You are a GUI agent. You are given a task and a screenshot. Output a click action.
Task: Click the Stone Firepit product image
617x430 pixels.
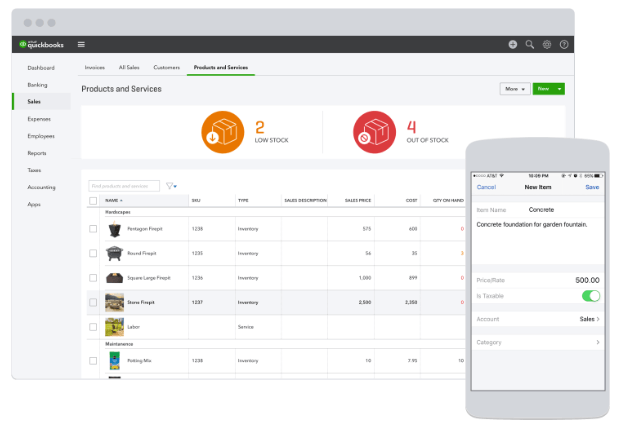coord(115,302)
